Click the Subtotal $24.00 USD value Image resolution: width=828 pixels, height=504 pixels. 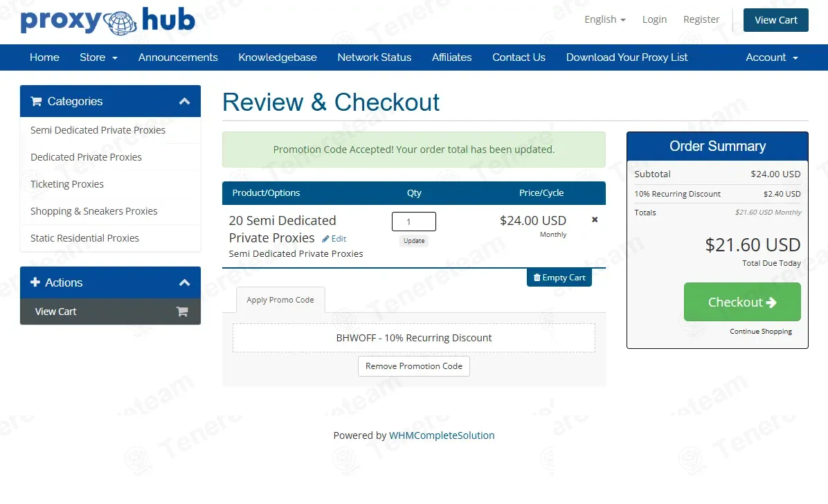pyautogui.click(x=775, y=174)
